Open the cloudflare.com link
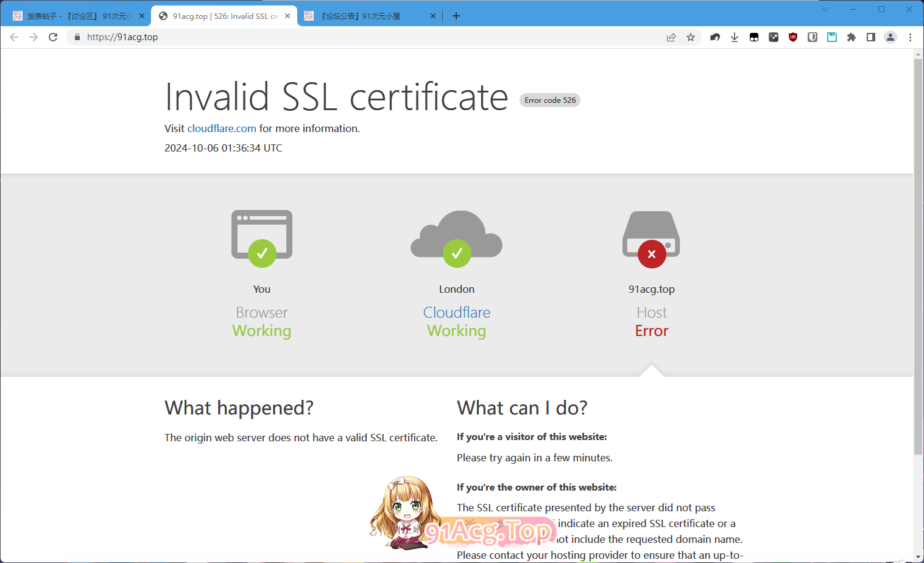The width and height of the screenshot is (924, 563). 222,128
